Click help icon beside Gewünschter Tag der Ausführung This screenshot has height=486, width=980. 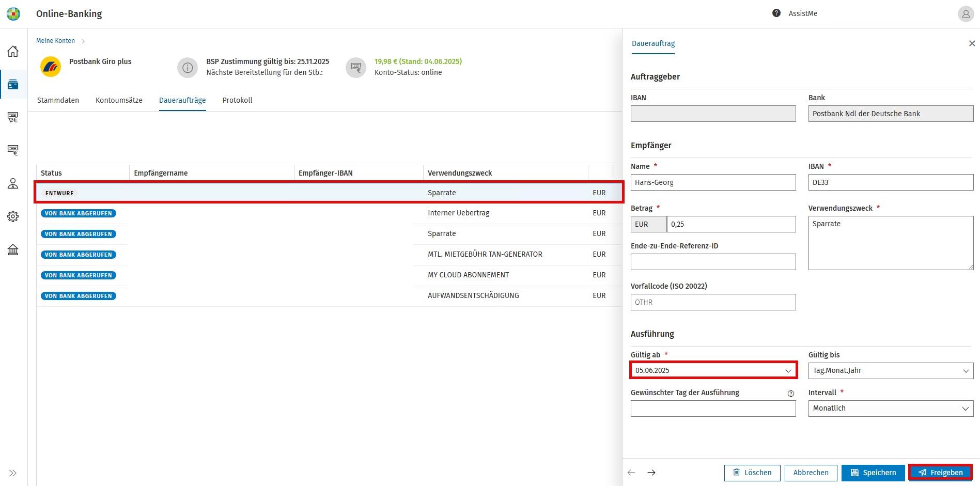(790, 394)
